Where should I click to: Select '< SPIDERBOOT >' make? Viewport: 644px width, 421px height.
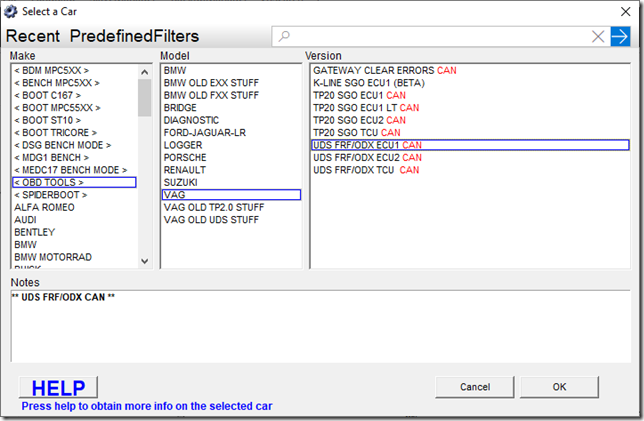click(74, 195)
